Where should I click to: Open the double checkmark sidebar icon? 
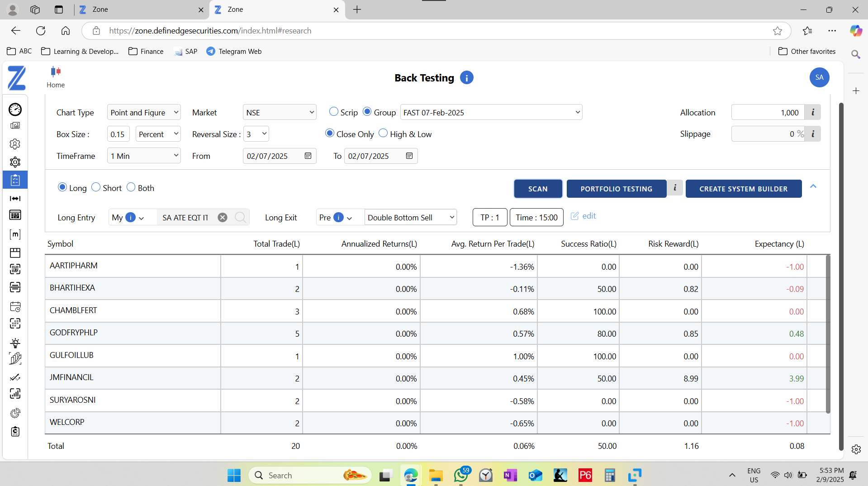[15, 377]
